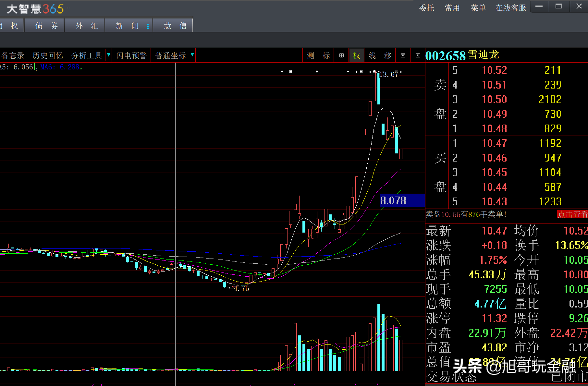
Task: Click the 测 measure tool button
Action: click(x=311, y=55)
